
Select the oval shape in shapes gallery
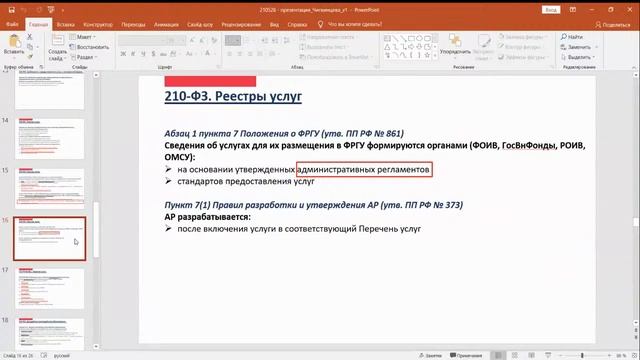419,39
